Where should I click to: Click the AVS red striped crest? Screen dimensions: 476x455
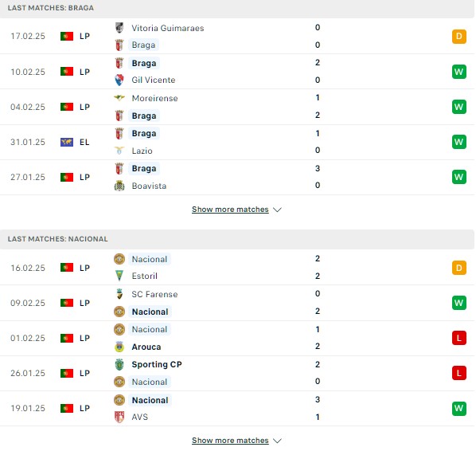click(119, 417)
